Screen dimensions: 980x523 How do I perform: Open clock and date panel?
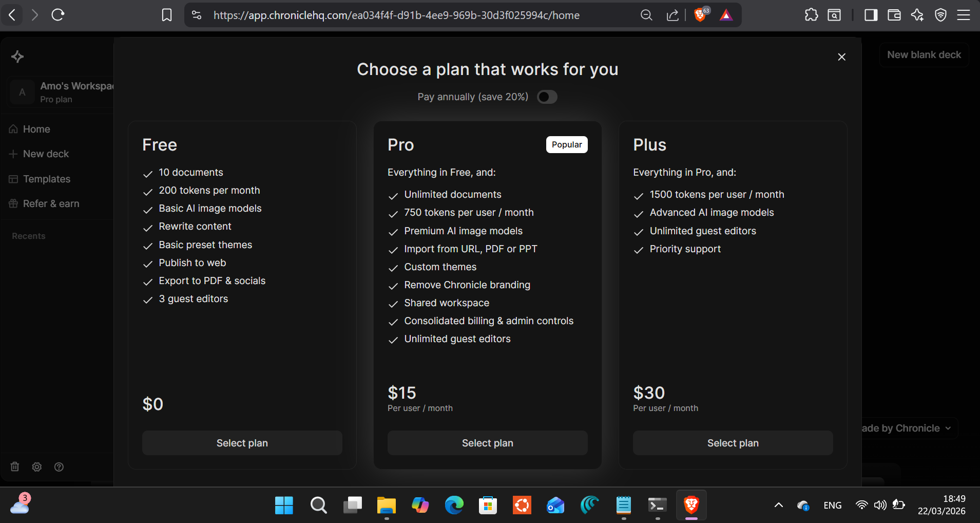941,505
